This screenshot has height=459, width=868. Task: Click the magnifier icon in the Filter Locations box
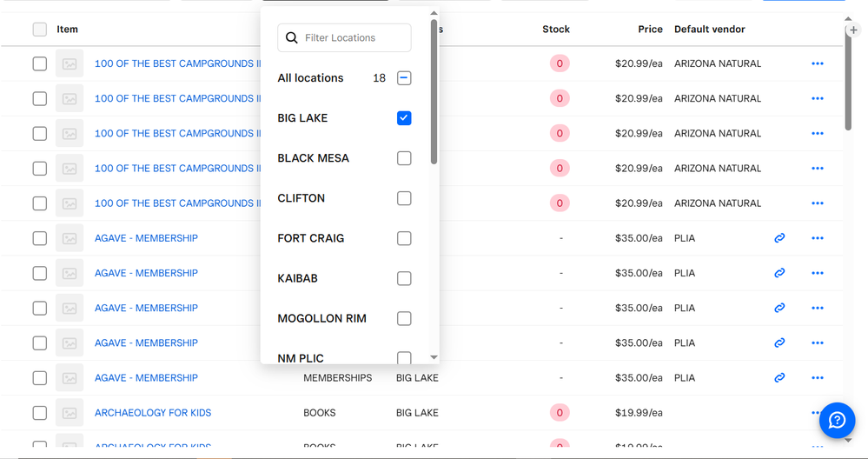[292, 38]
